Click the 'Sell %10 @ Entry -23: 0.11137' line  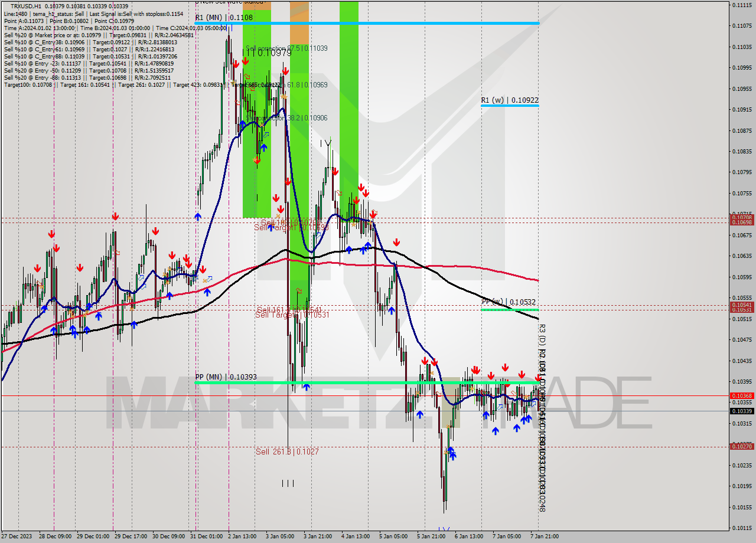(x=89, y=64)
